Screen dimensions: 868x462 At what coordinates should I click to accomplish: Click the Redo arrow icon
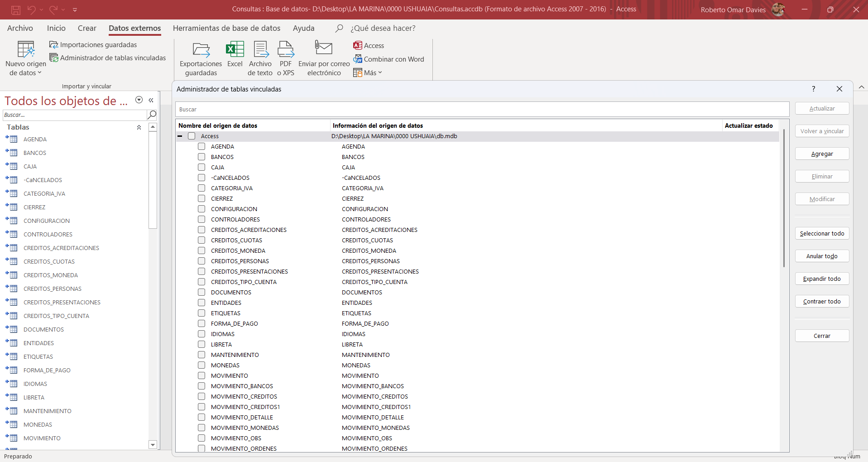[x=53, y=10]
